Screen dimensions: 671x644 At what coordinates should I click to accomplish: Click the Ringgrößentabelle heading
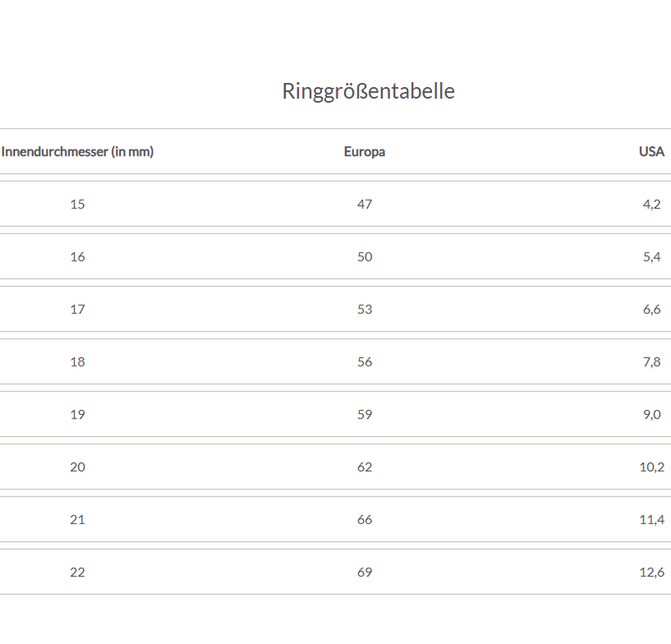(x=368, y=91)
